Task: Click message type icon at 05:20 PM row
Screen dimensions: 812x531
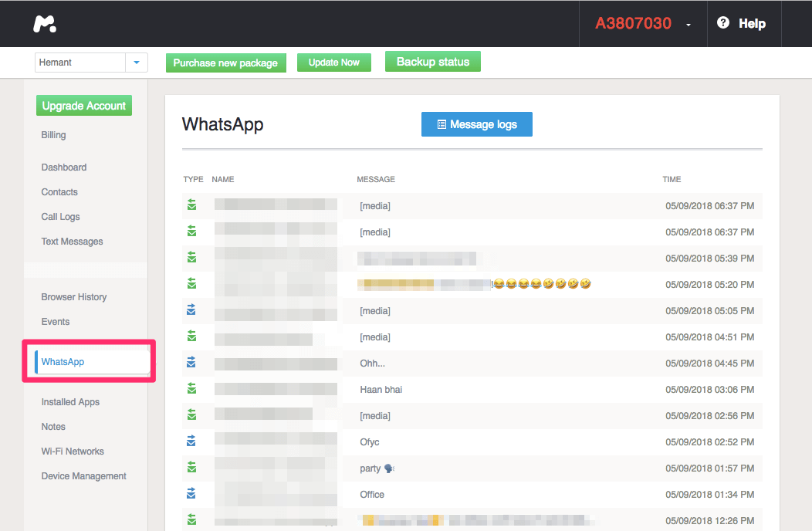Action: [x=191, y=283]
